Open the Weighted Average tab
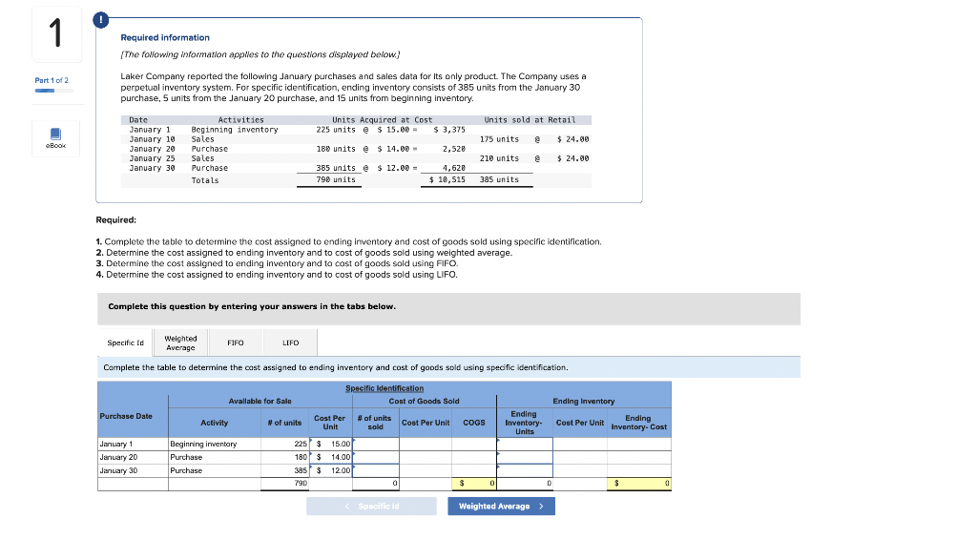This screenshot has height=560, width=977. click(180, 342)
